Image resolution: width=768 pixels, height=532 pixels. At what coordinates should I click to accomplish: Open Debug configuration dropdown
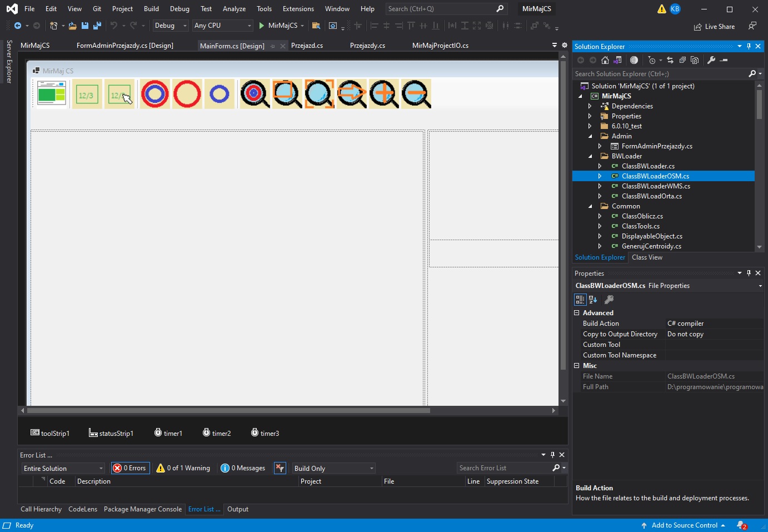171,26
